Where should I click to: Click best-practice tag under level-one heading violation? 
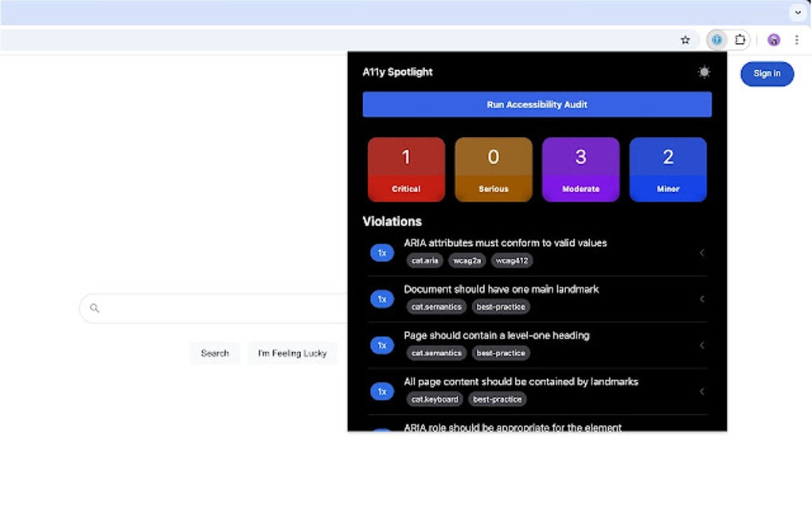[x=500, y=353]
